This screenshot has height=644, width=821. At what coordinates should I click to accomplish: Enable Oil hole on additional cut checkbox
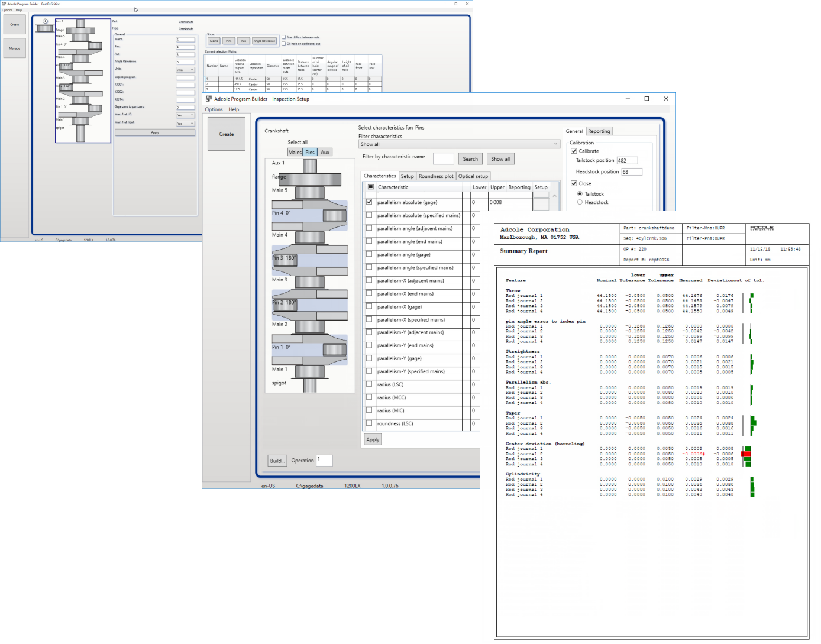tap(284, 44)
